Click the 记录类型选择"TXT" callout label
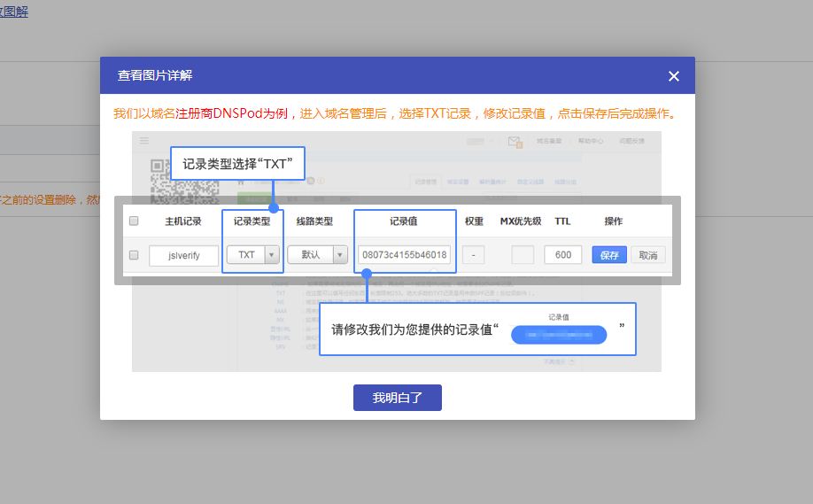The width and height of the screenshot is (813, 504). coord(237,164)
